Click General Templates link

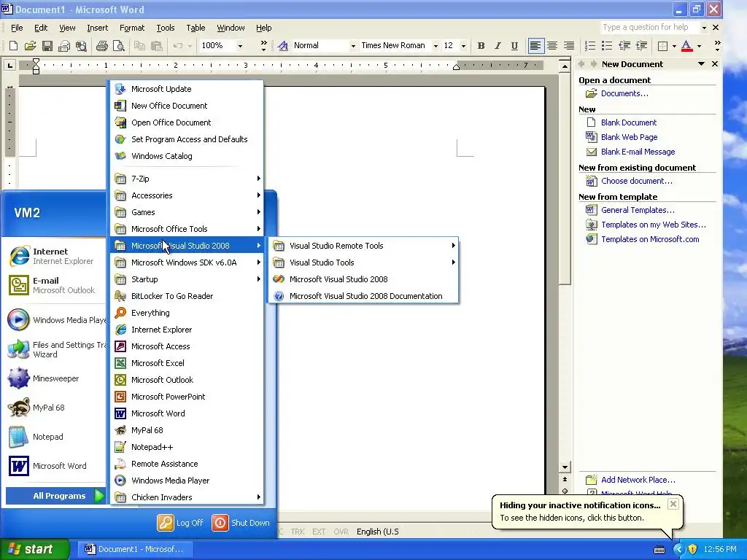(x=638, y=210)
